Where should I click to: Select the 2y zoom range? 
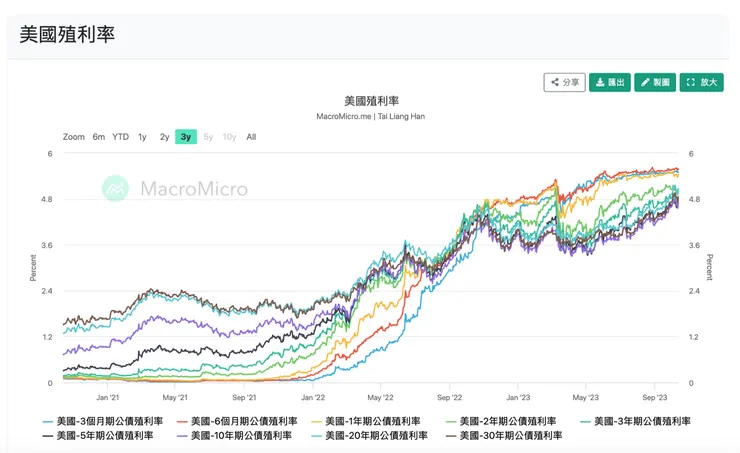pyautogui.click(x=164, y=137)
